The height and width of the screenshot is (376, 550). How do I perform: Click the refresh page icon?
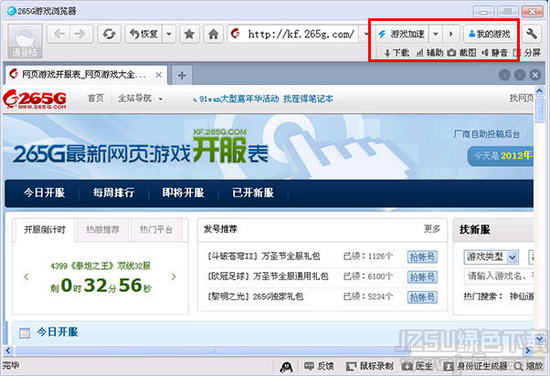point(109,34)
